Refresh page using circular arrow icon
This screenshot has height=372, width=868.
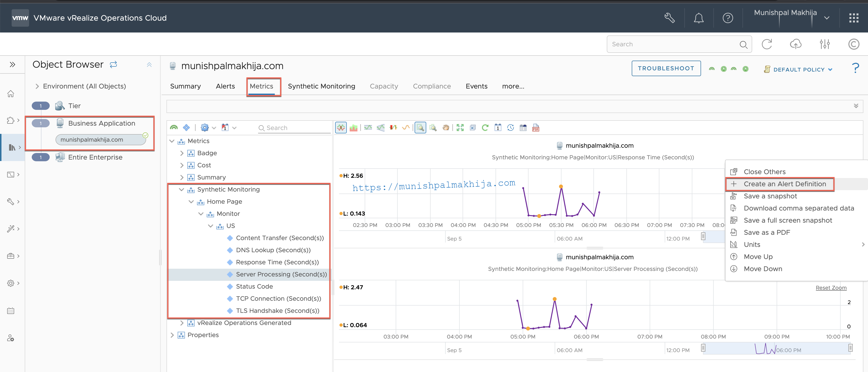click(767, 44)
